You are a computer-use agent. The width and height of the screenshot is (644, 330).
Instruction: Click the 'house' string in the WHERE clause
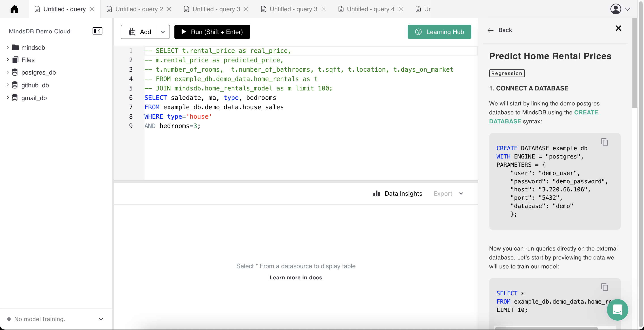199,116
